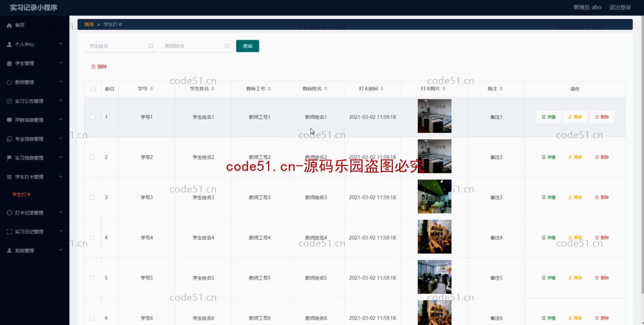Click 删除 for row 学号4
644x325 pixels.
(602, 238)
